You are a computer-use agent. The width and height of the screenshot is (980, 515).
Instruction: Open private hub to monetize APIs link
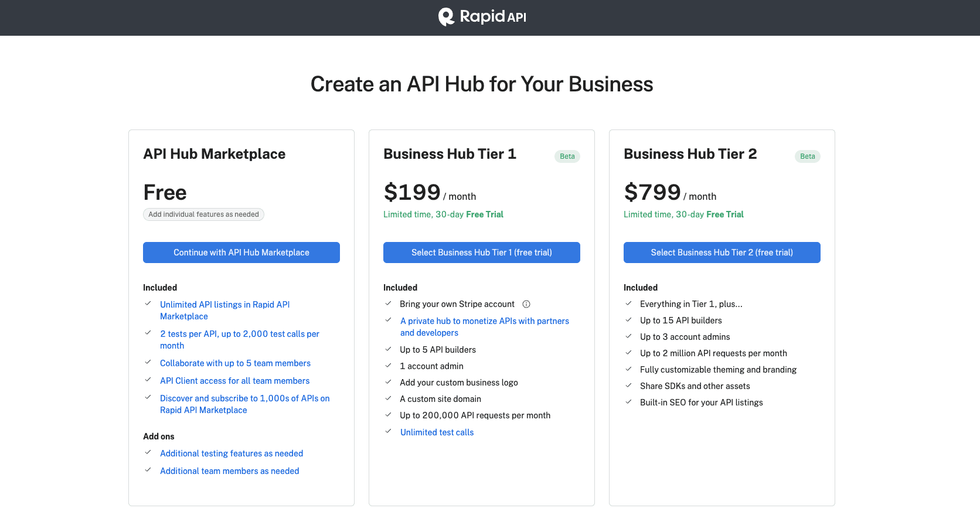click(485, 327)
